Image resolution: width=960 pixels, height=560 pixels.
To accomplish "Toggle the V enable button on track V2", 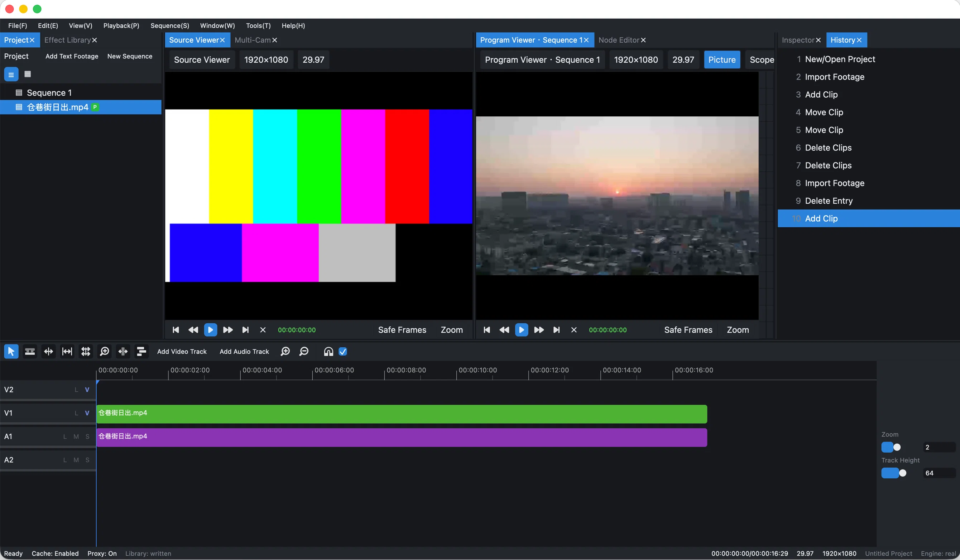I will point(87,390).
